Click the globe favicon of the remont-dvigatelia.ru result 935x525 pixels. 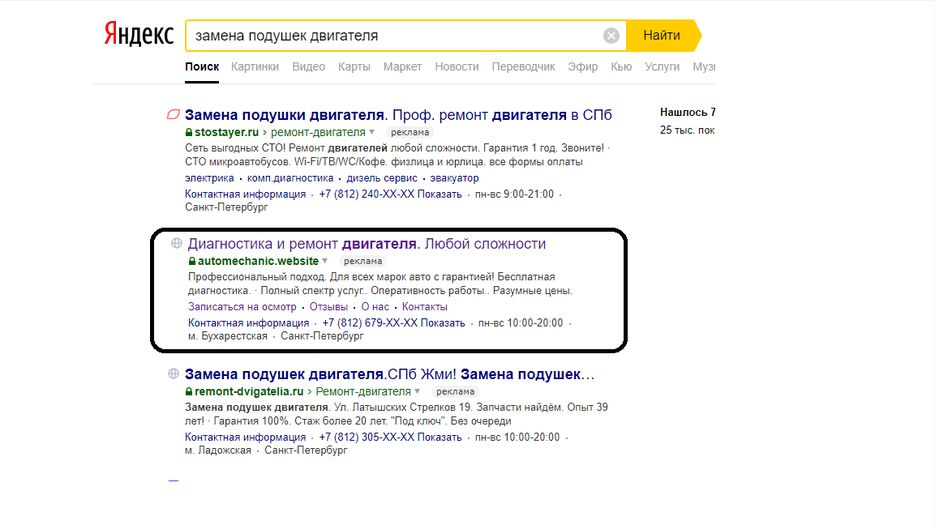click(174, 373)
